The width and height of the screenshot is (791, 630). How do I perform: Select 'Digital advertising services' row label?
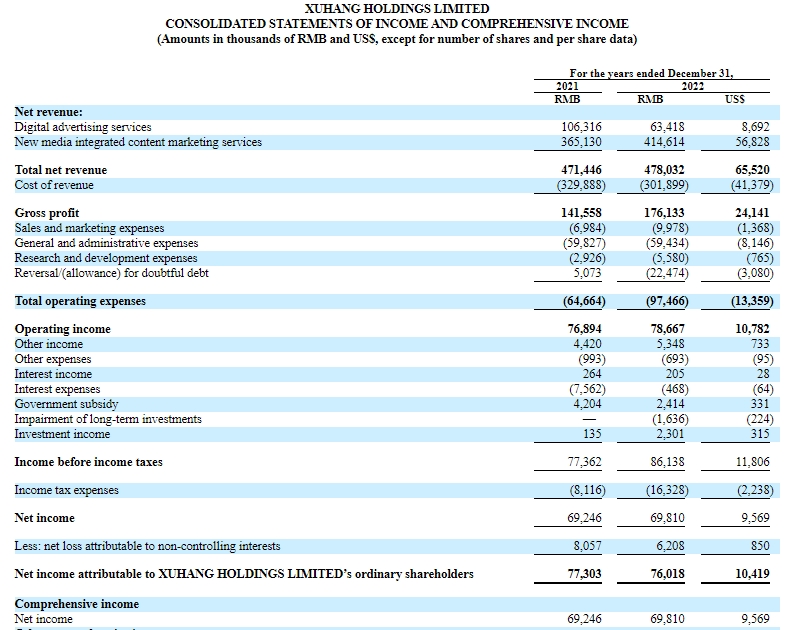point(83,127)
